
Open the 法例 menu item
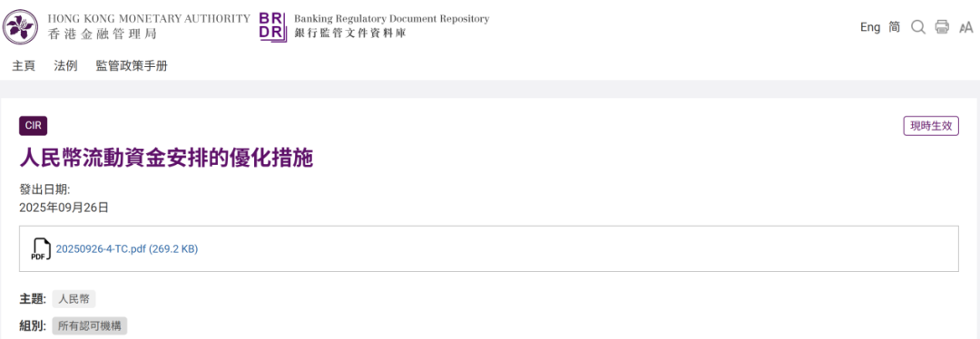point(65,65)
